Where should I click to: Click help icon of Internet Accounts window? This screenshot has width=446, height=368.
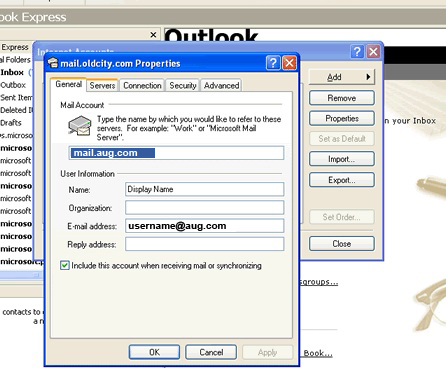click(357, 52)
